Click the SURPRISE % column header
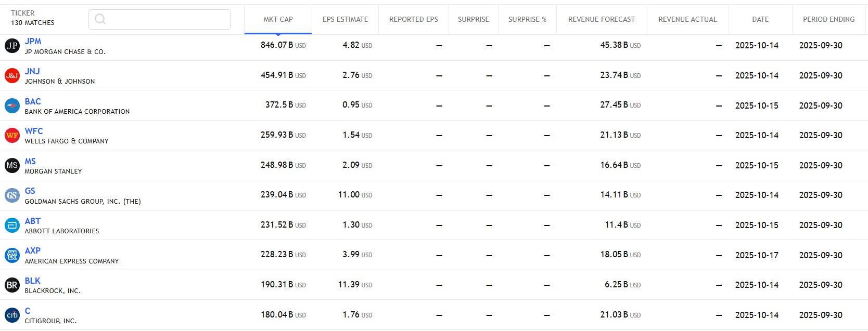 [x=527, y=20]
